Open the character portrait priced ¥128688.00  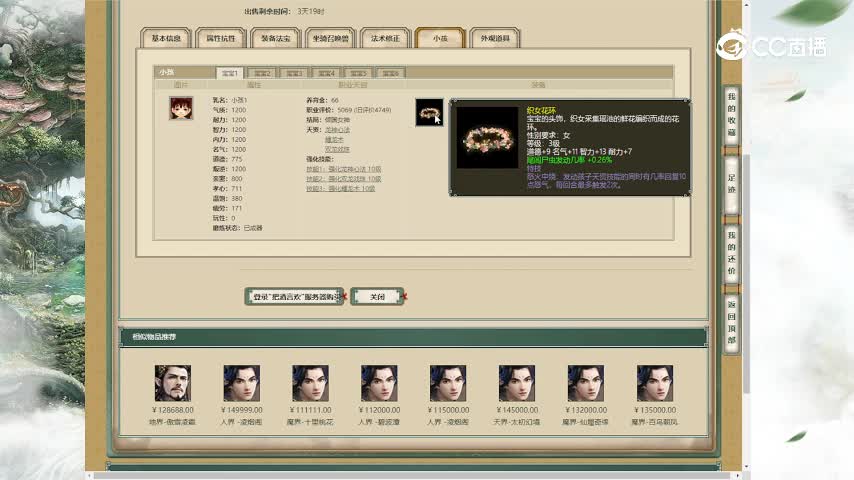coord(173,384)
